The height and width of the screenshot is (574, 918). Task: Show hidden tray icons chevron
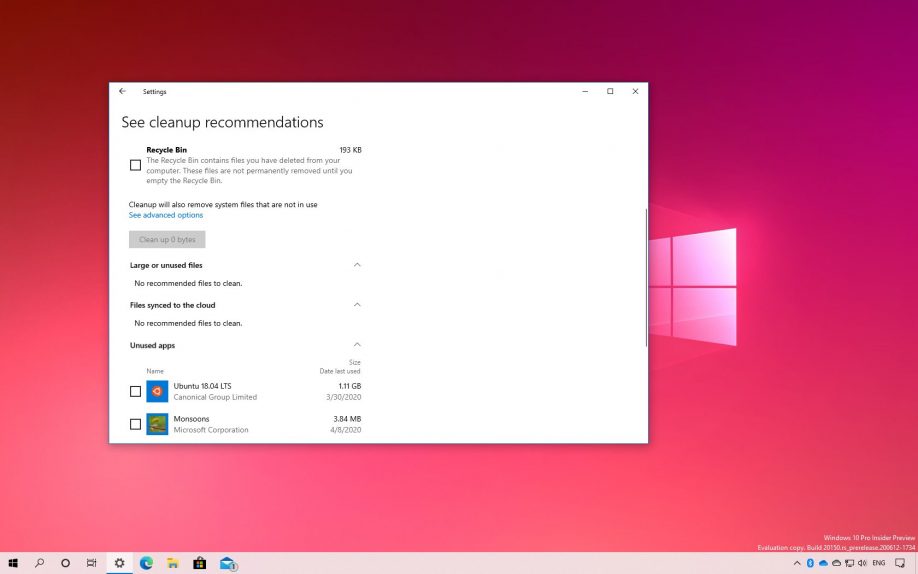click(797, 563)
